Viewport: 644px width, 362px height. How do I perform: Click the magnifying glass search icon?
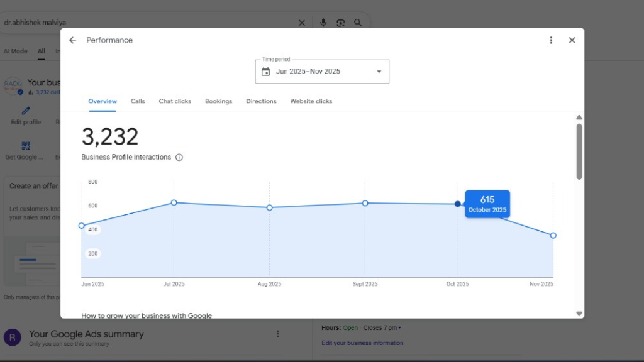point(358,23)
